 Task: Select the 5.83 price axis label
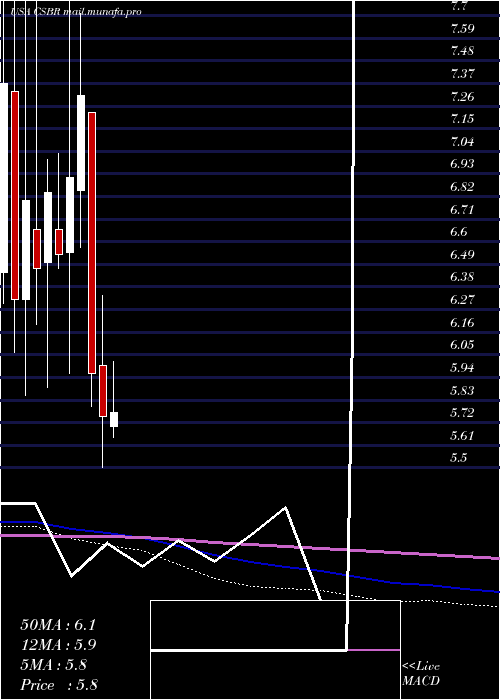(462, 391)
